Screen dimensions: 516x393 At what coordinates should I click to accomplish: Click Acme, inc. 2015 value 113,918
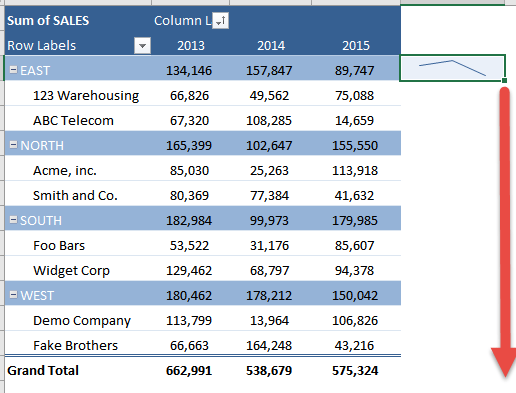355,171
